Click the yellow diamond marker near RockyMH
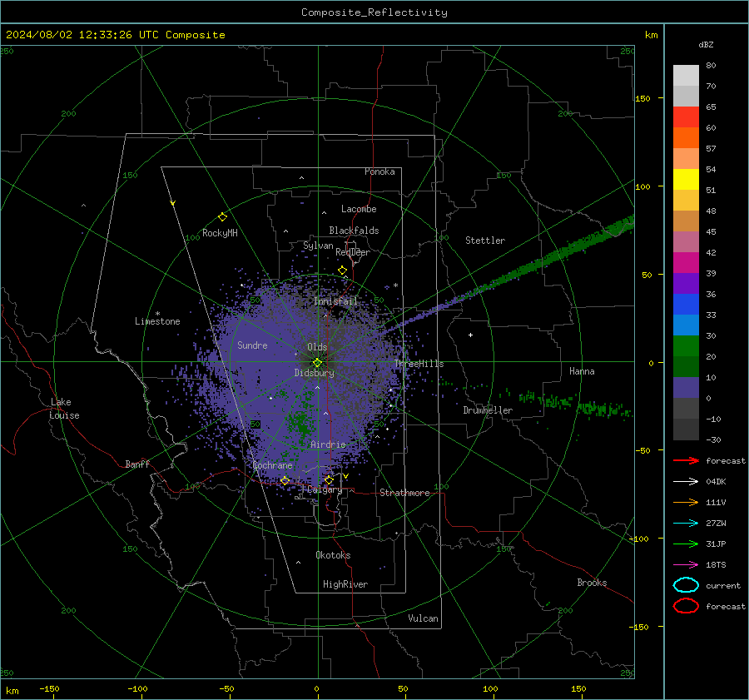Image resolution: width=749 pixels, height=700 pixels. (x=222, y=217)
